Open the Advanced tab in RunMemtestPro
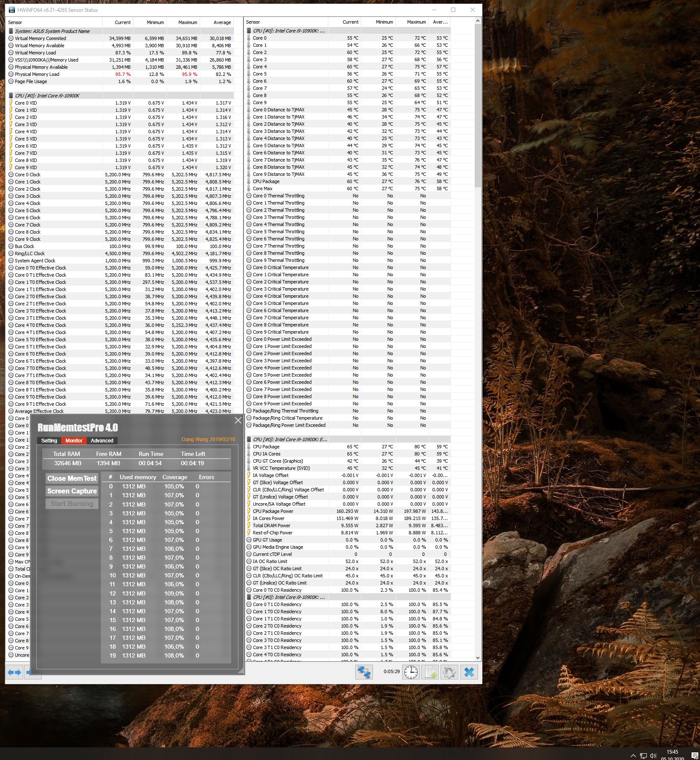The image size is (700, 760). click(102, 440)
